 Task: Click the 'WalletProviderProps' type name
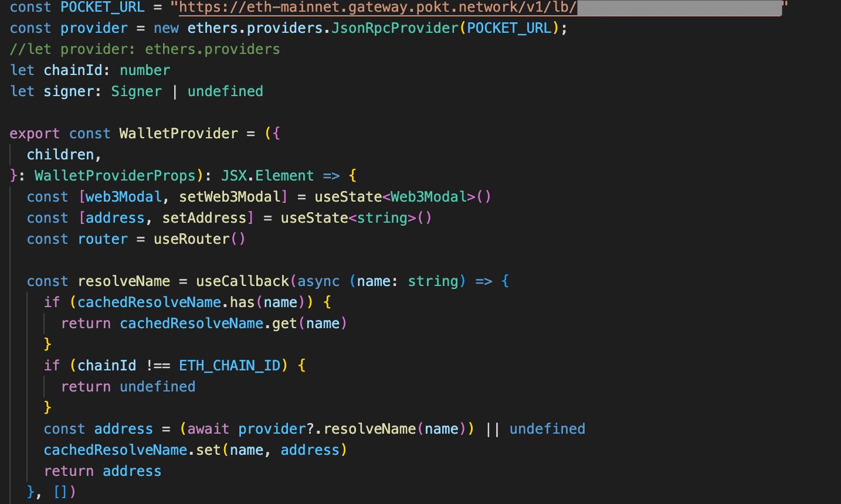pyautogui.click(x=115, y=176)
